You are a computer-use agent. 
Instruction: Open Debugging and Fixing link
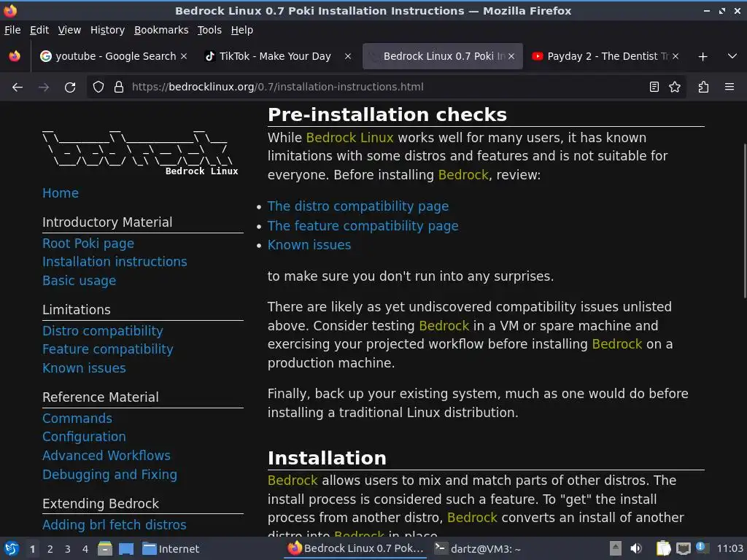click(109, 474)
